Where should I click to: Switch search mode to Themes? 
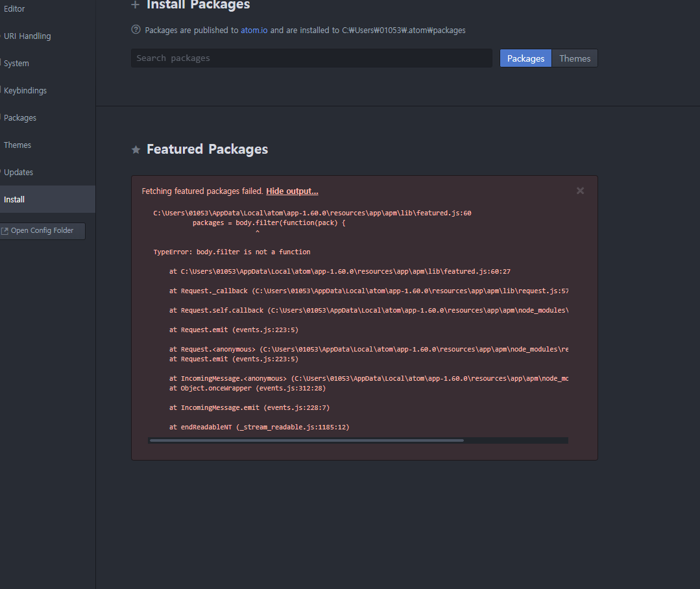click(575, 58)
